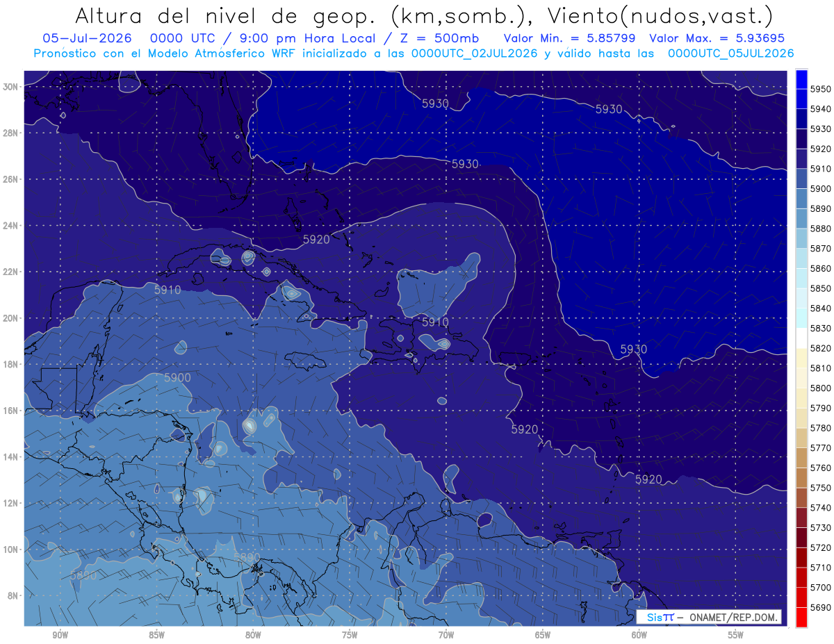Click the white colorbar swatch between 5820 and 5830

[x=801, y=338]
